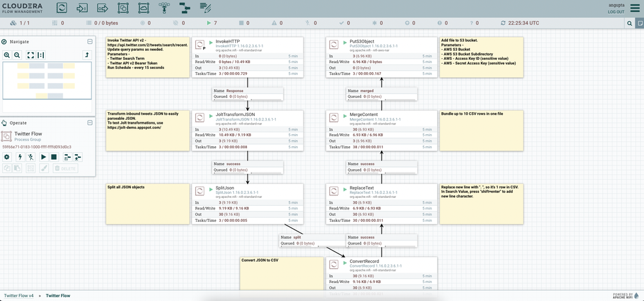Click the Group icon in Operate panel

click(x=30, y=168)
